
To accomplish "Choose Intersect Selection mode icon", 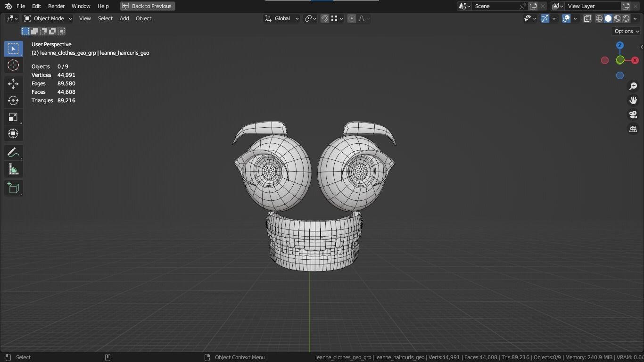I will (x=61, y=31).
